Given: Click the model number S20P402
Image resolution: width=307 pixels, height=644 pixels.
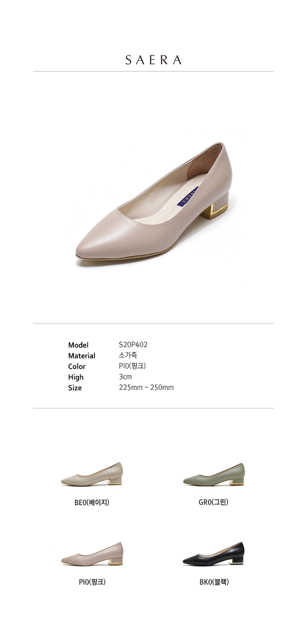Looking at the screenshot, I should coord(133,345).
